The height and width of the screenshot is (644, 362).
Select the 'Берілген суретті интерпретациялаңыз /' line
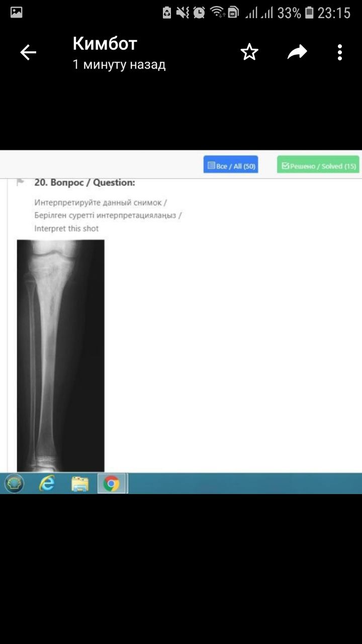[108, 215]
